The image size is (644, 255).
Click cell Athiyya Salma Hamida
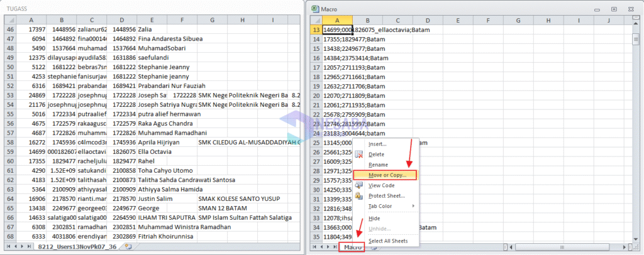152,190
